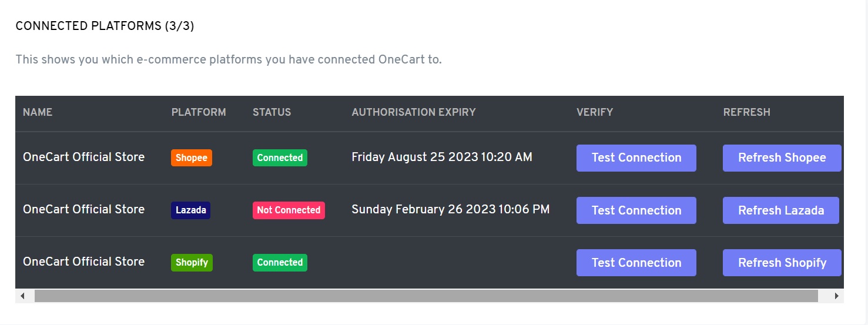
Task: Click Test Connection for Shopify store
Action: (636, 263)
